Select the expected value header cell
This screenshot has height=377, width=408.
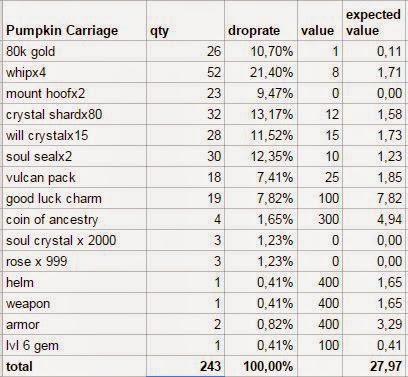tap(373, 21)
